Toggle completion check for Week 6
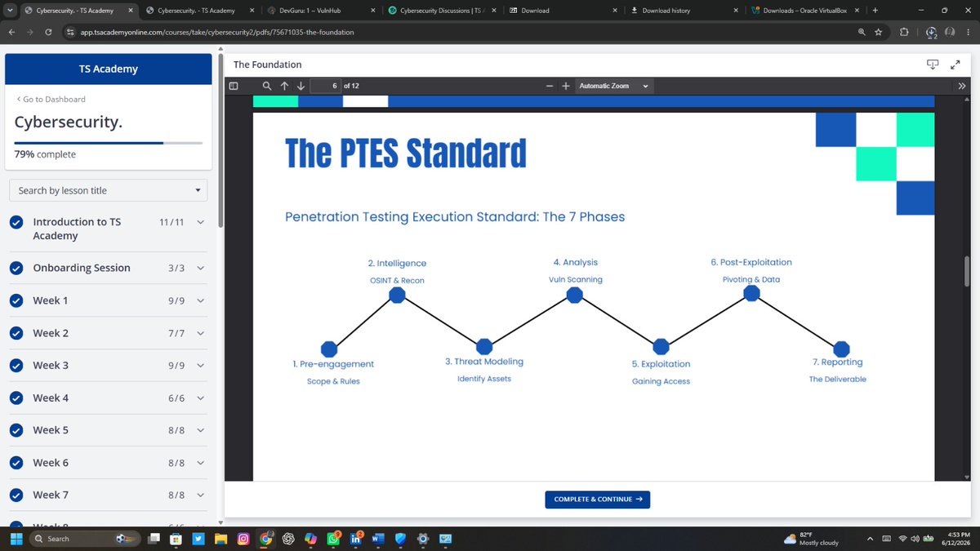This screenshot has width=980, height=551. 16,463
